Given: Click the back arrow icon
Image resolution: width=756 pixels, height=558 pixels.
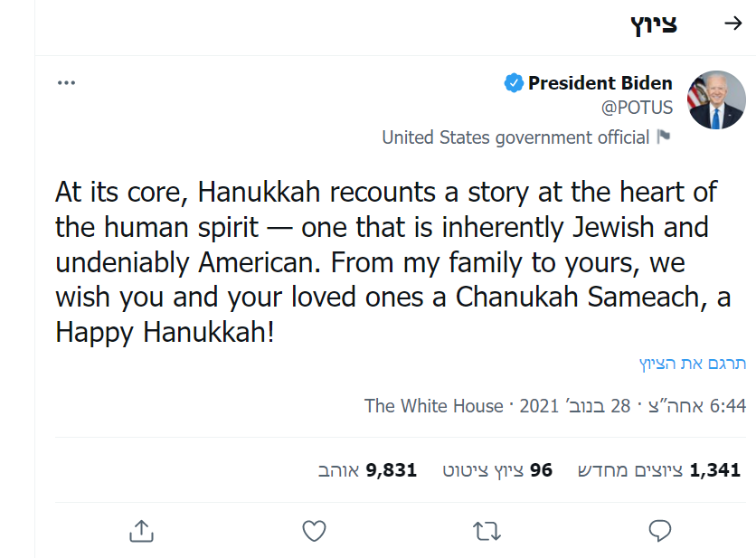Looking at the screenshot, I should pyautogui.click(x=733, y=24).
